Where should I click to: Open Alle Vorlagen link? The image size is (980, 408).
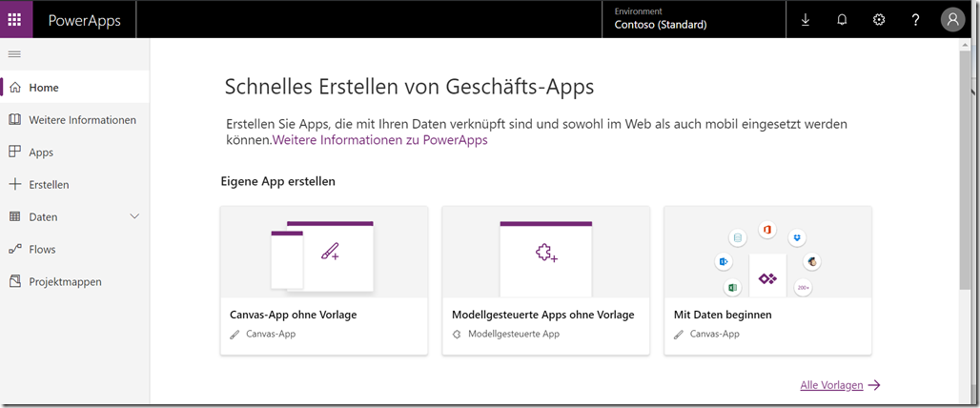[831, 385]
